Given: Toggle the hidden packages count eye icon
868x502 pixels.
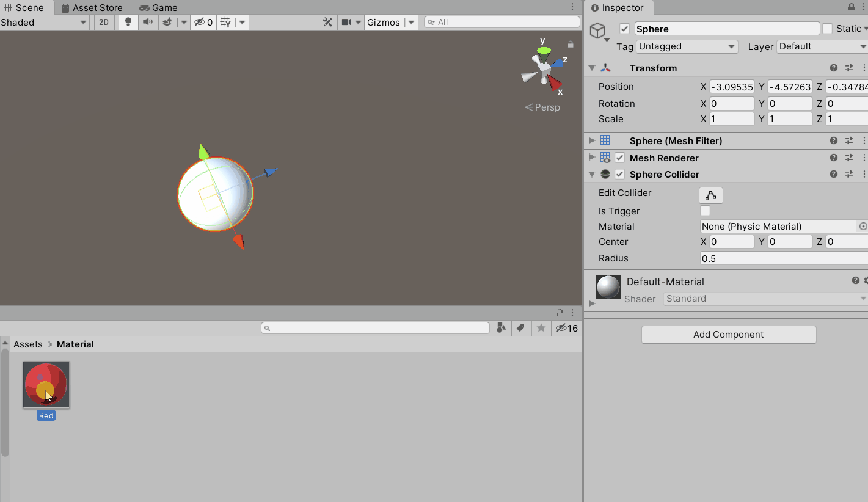Looking at the screenshot, I should coord(563,328).
